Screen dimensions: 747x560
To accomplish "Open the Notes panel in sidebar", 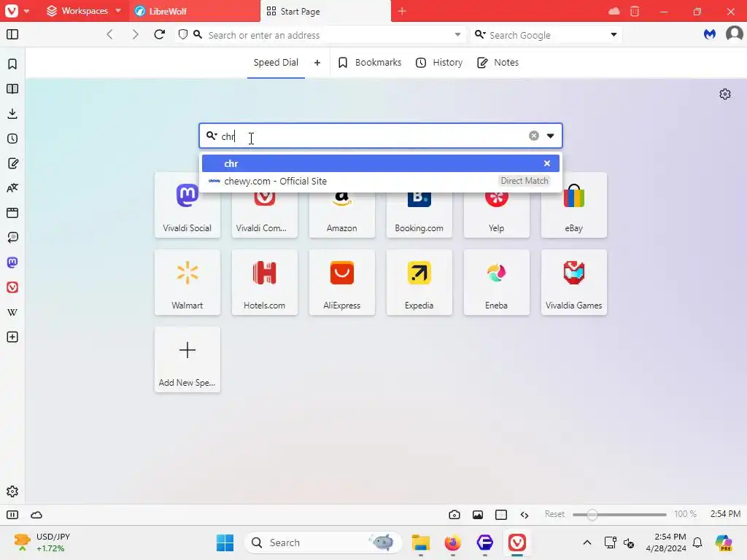I will pyautogui.click(x=12, y=163).
